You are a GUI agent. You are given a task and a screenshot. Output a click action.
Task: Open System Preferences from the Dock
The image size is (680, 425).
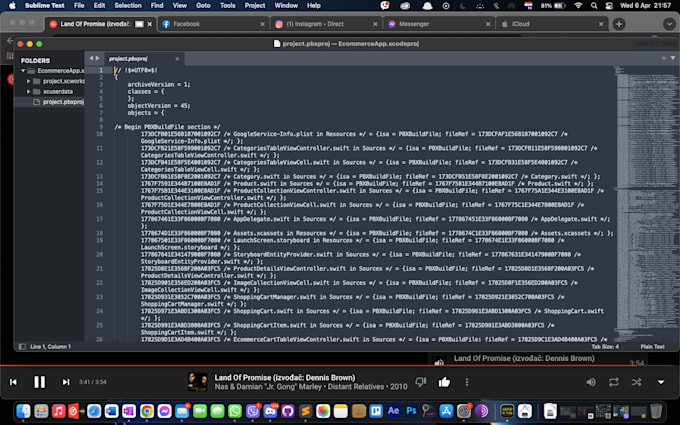[x=464, y=411]
